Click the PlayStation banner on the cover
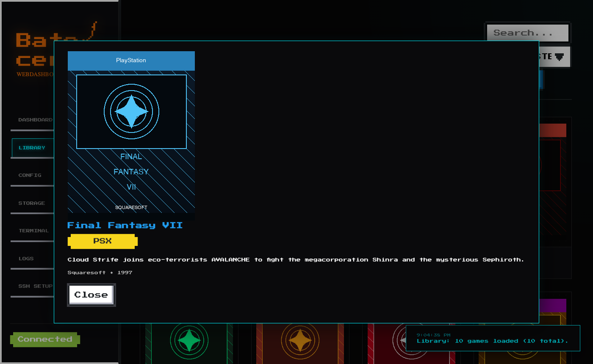 pos(131,61)
